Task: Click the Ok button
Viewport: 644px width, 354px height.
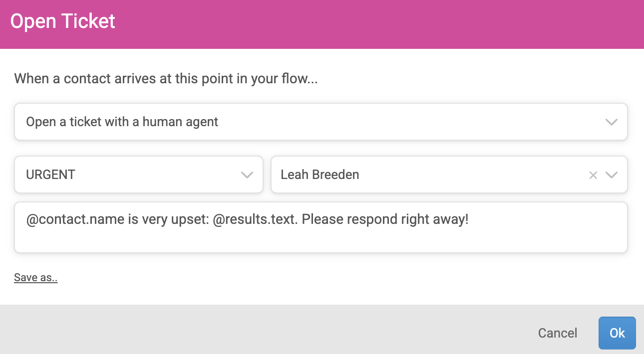Action: coord(617,333)
